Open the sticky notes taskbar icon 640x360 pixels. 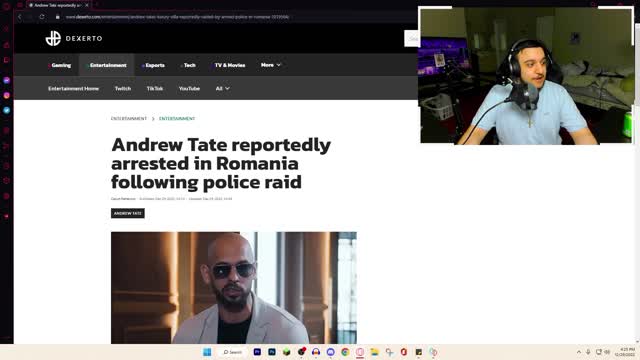(418, 352)
